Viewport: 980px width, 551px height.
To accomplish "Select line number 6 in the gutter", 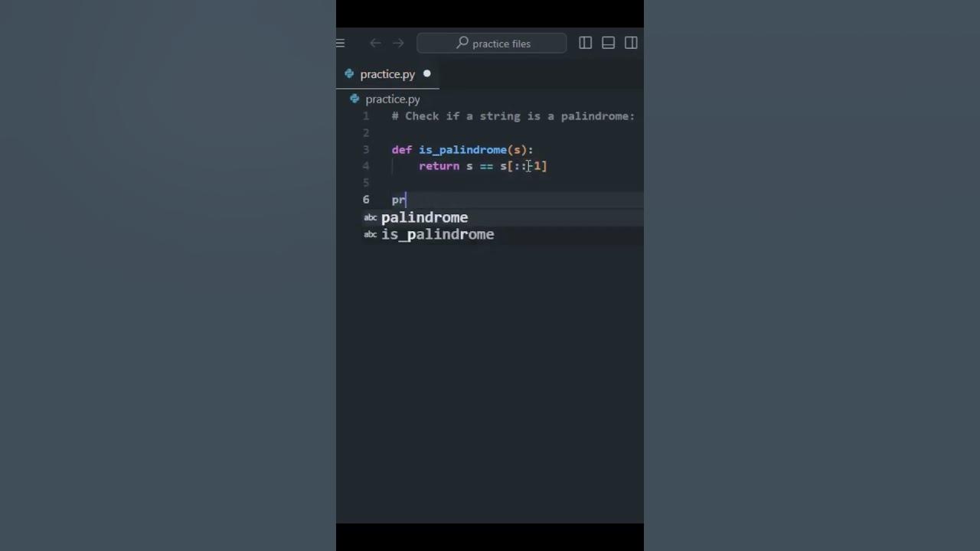I will pyautogui.click(x=366, y=200).
